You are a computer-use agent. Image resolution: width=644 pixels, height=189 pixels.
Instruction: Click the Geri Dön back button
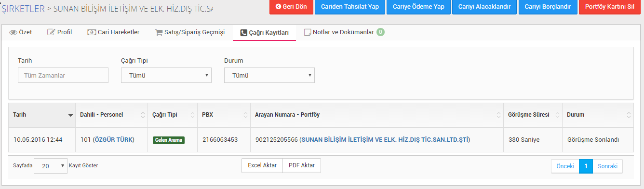(291, 7)
